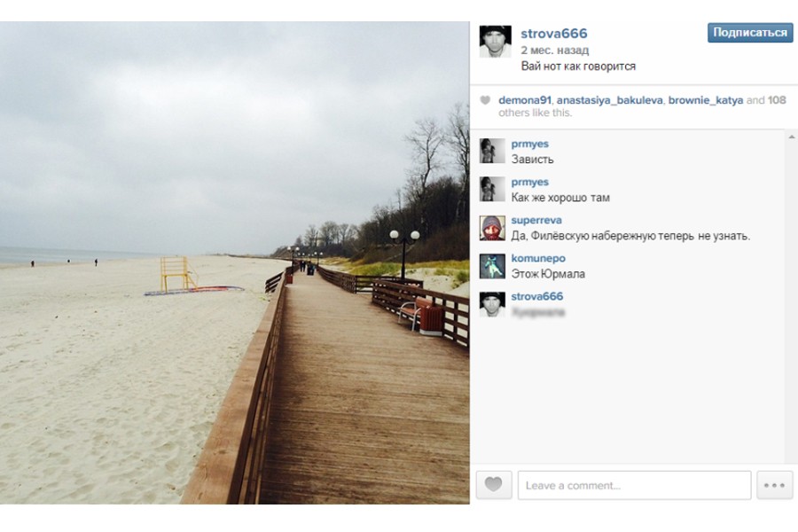
Task: Click strova666 username in last comment
Action: coord(537,296)
